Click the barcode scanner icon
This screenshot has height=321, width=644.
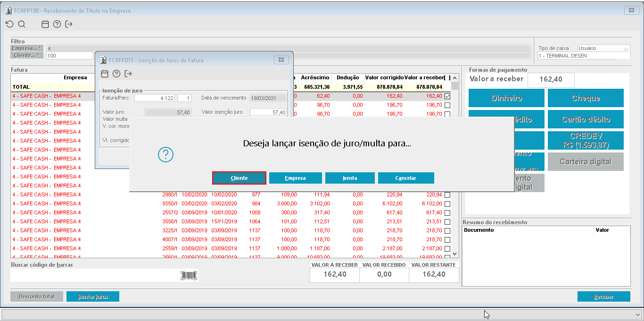pos(189,276)
